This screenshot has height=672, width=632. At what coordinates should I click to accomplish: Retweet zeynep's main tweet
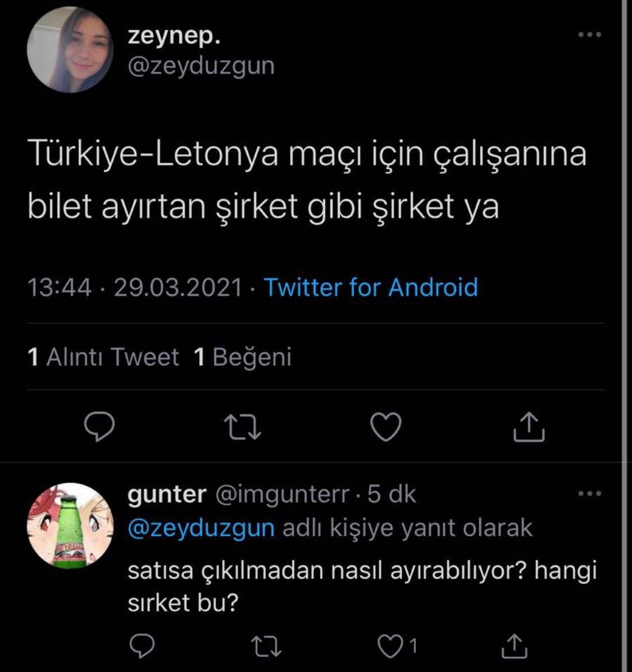point(243,427)
